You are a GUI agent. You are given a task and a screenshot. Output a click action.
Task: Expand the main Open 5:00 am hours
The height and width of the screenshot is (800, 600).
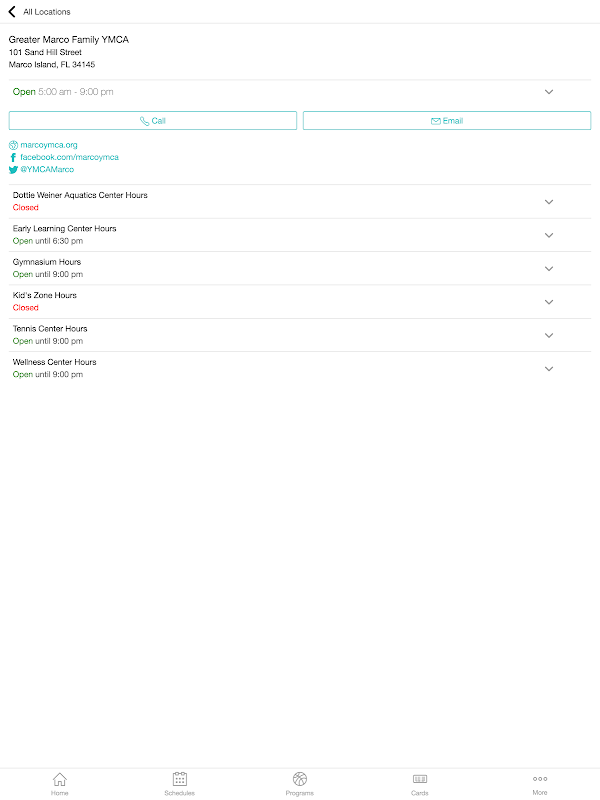tap(549, 92)
